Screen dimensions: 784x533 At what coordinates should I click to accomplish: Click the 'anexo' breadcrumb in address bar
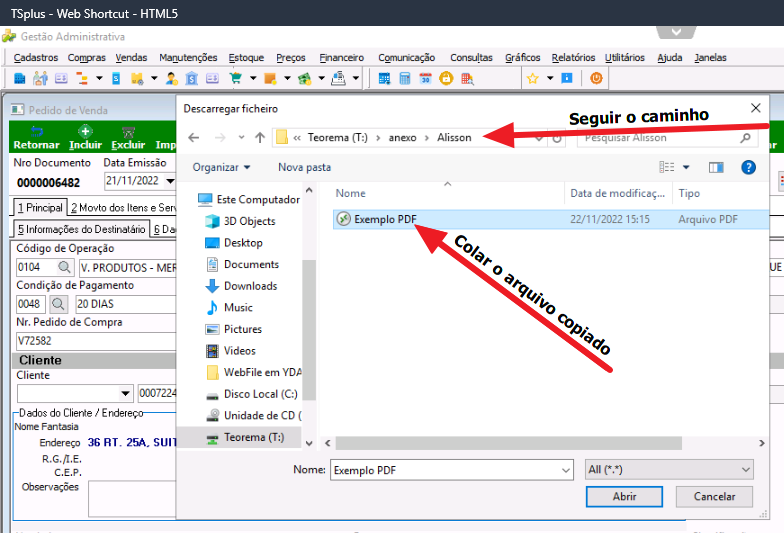tap(402, 138)
